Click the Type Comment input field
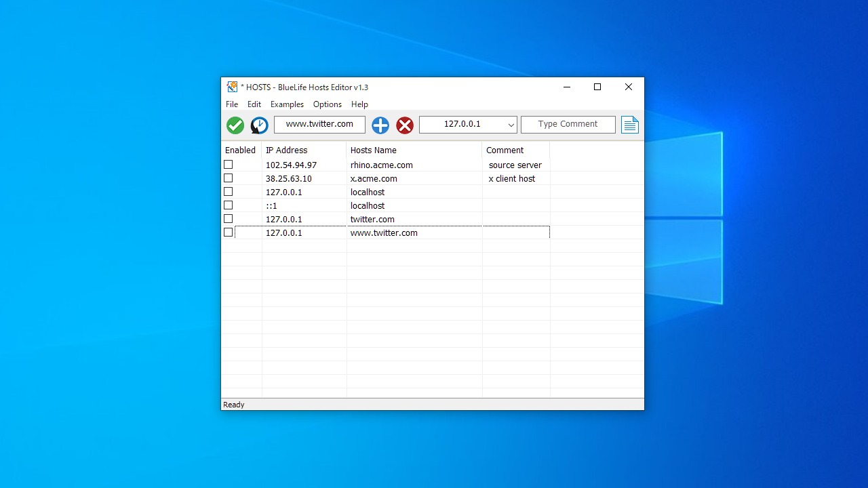 click(x=568, y=125)
